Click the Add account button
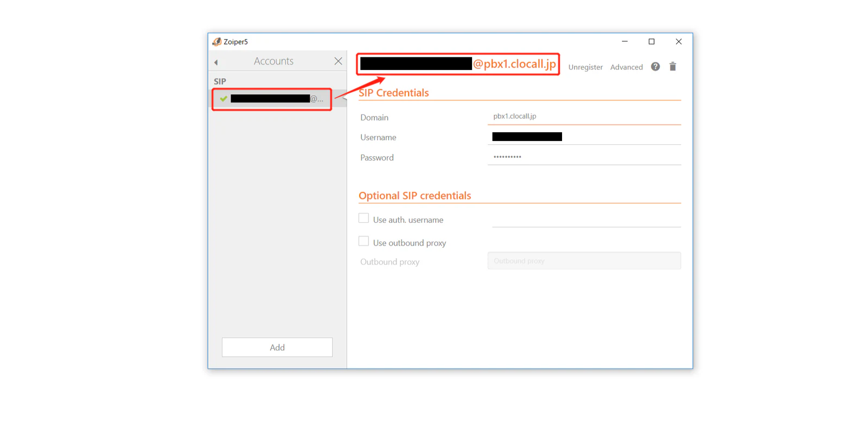This screenshot has width=868, height=425. [277, 347]
